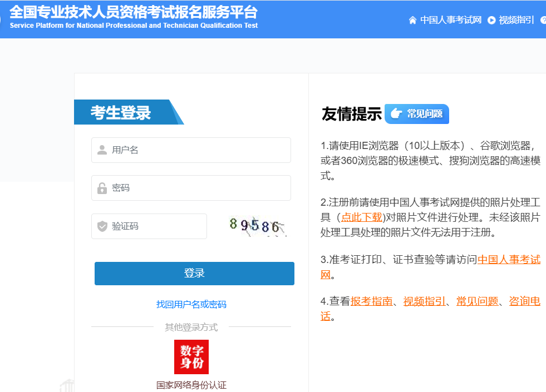Click the user avatar icon in username field
This screenshot has height=392, width=546.
102,150
